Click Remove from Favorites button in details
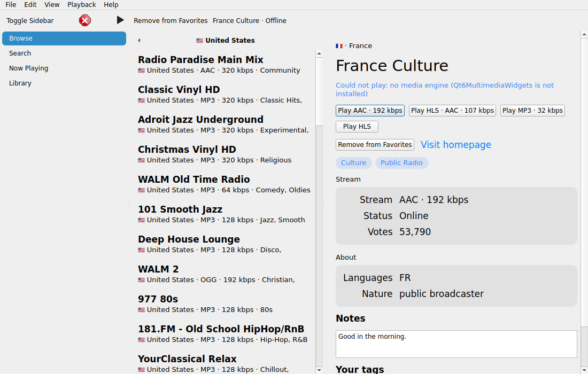Viewport: 588px width, 374px height. coord(375,145)
